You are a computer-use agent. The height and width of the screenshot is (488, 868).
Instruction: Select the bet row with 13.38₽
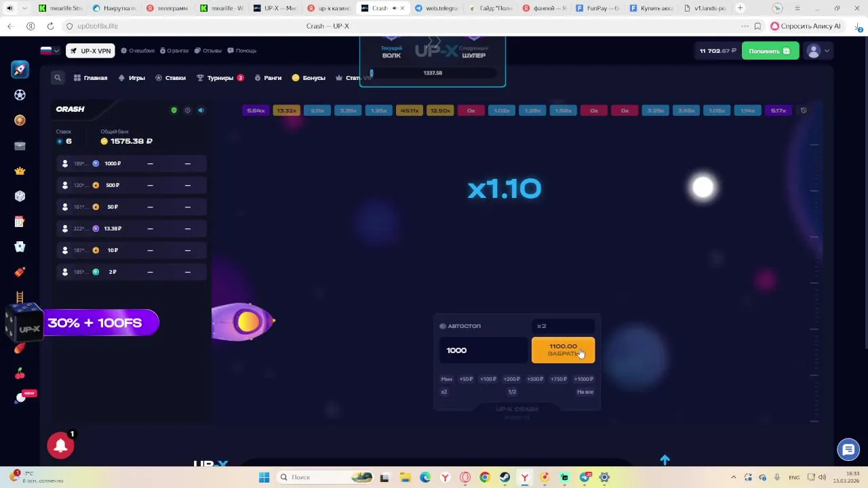(132, 228)
